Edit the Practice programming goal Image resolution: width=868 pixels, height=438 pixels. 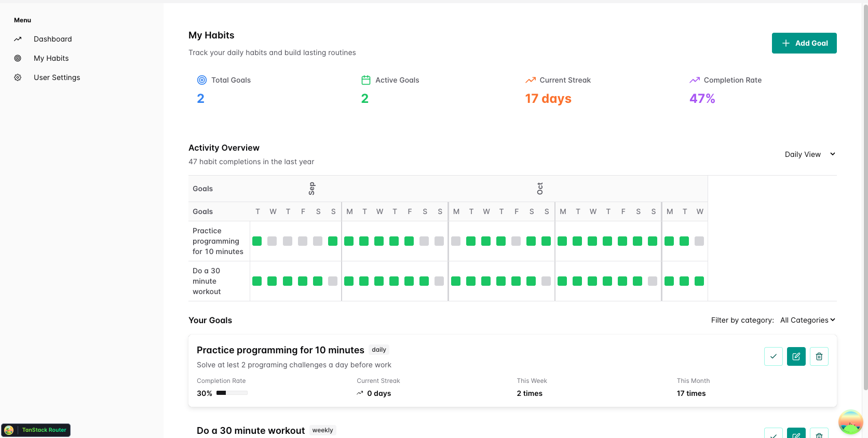[796, 356]
